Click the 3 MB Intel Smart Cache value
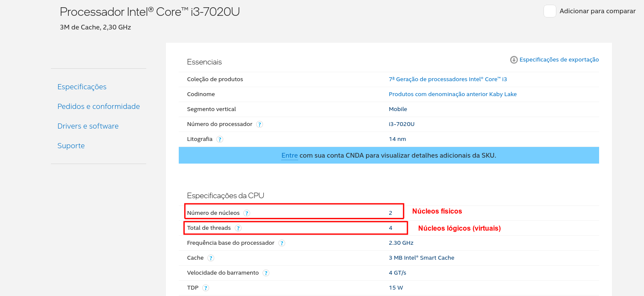 tap(422, 258)
